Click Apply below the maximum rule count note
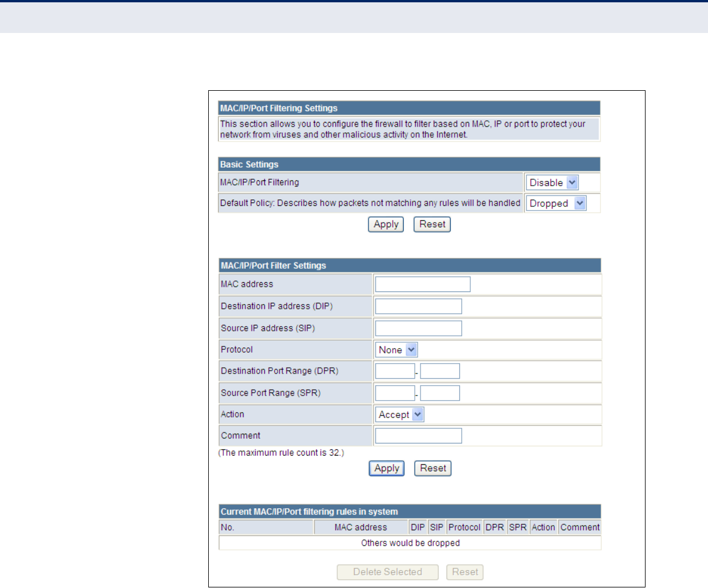This screenshot has width=708, height=588. point(386,468)
